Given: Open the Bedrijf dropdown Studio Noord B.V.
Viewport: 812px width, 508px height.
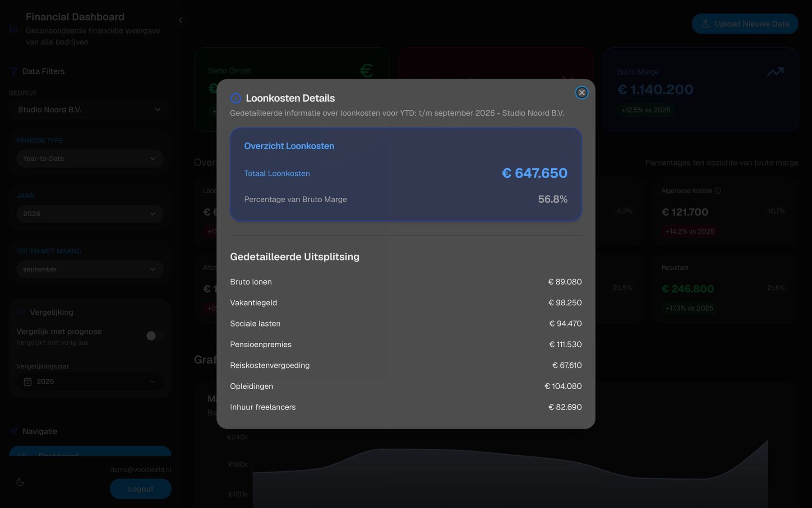Looking at the screenshot, I should click(x=90, y=110).
